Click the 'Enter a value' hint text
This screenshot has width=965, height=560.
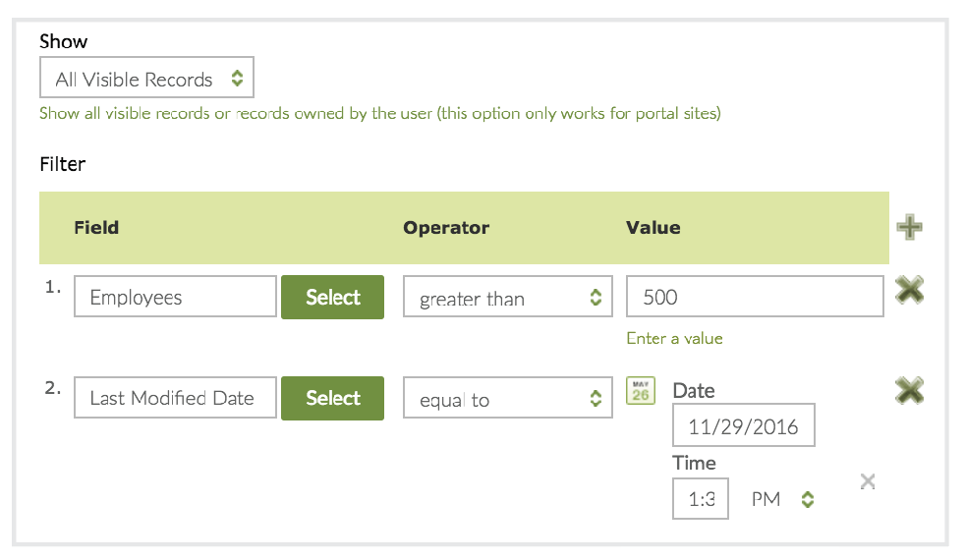674,338
